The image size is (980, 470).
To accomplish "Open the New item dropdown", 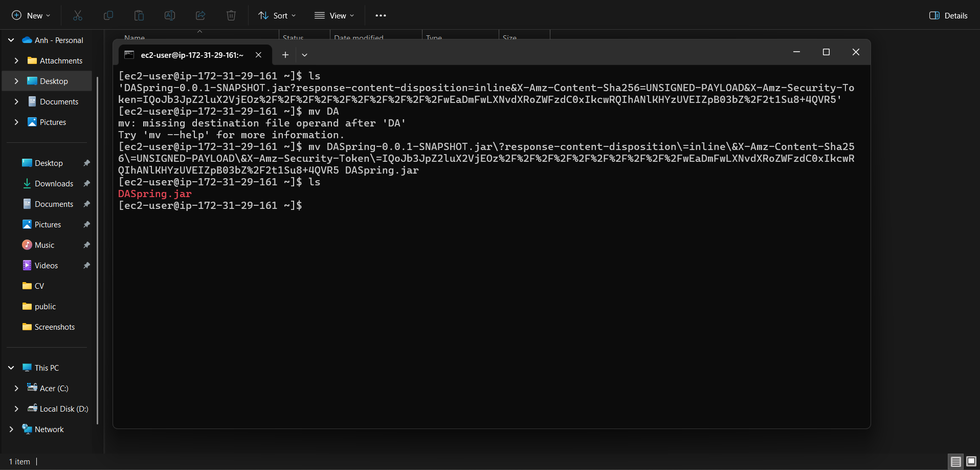I will pos(31,15).
